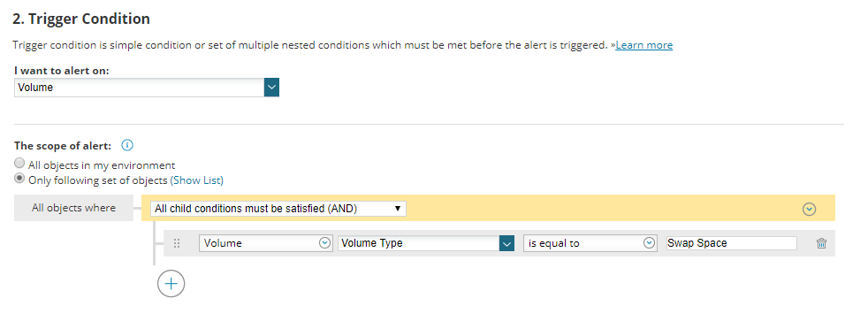Open the 'Learn more' link

(x=643, y=45)
